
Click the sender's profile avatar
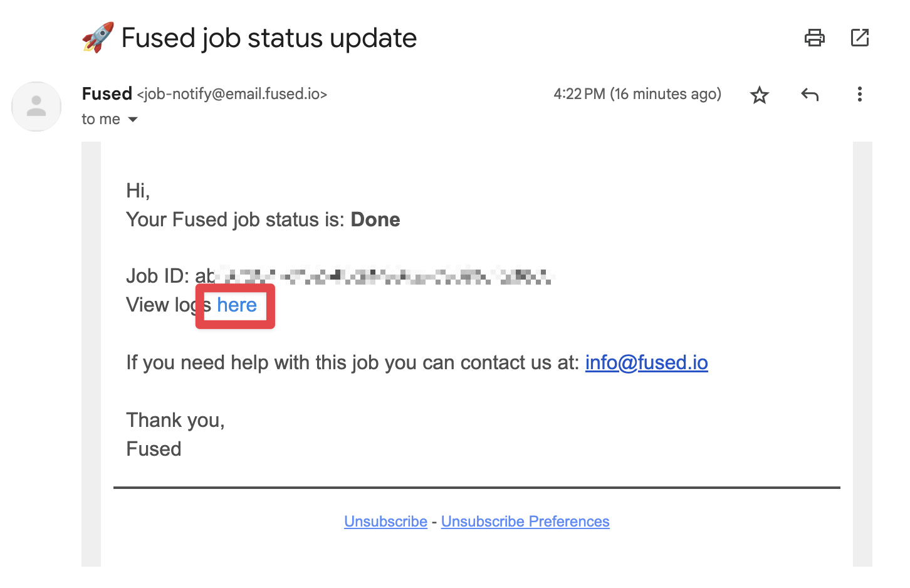pos(37,107)
